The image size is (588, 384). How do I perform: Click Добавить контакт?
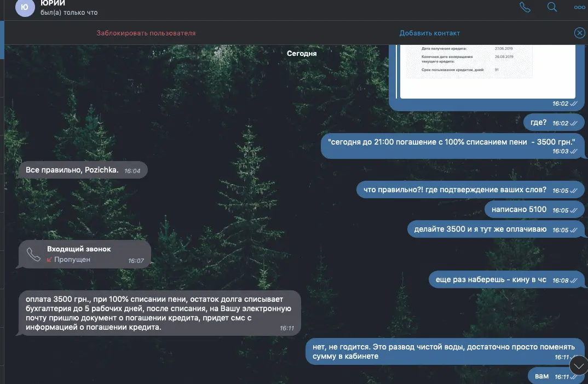click(430, 33)
